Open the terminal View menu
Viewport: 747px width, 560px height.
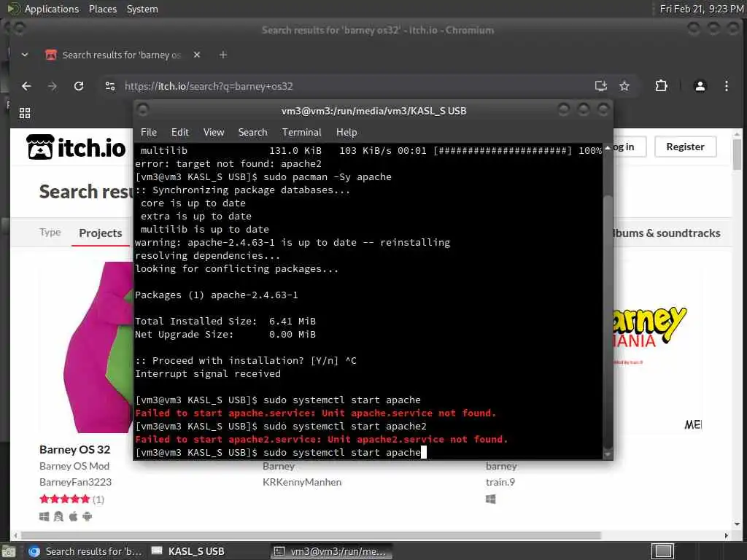pyautogui.click(x=214, y=133)
